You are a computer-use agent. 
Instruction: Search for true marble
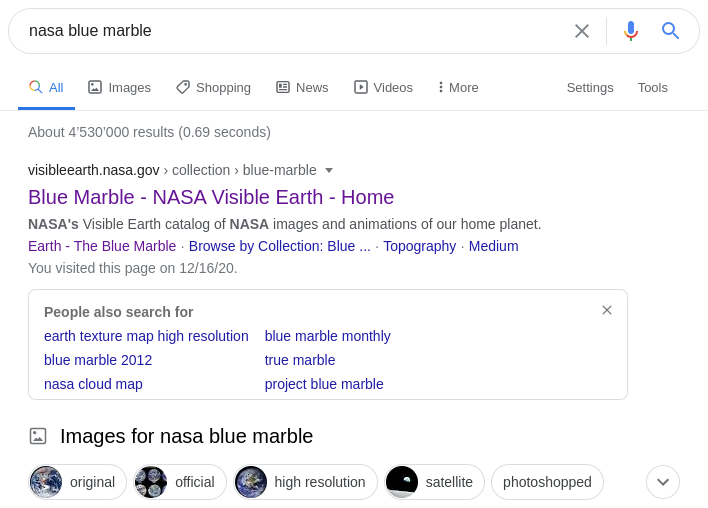point(300,360)
